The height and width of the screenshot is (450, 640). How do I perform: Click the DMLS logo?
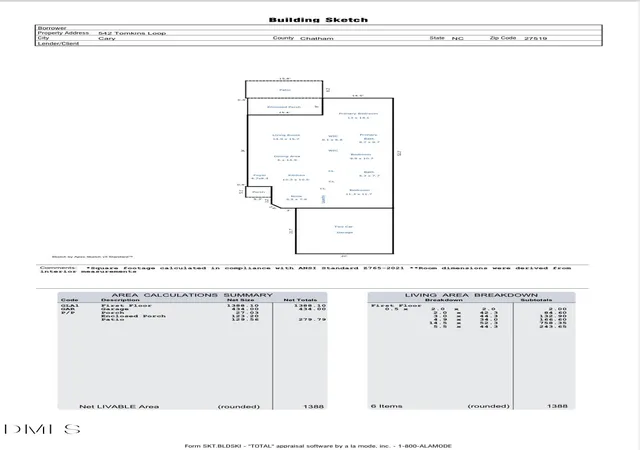[x=42, y=429]
